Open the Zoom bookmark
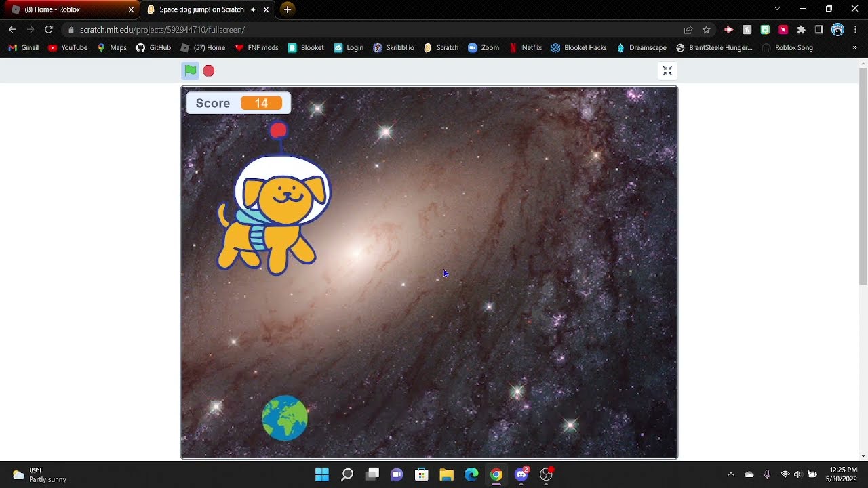868x488 pixels. [x=484, y=48]
